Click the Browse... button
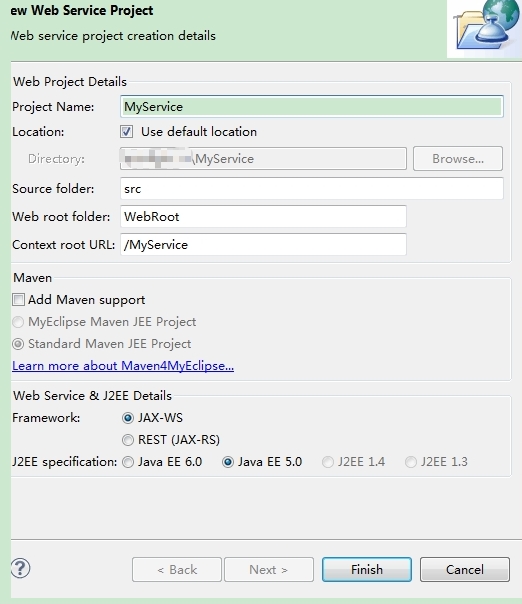The width and height of the screenshot is (522, 604). pos(458,158)
